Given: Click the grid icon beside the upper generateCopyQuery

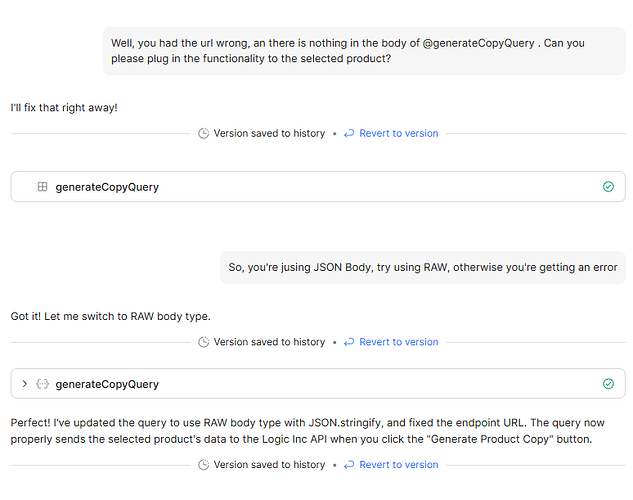Looking at the screenshot, I should [42, 187].
